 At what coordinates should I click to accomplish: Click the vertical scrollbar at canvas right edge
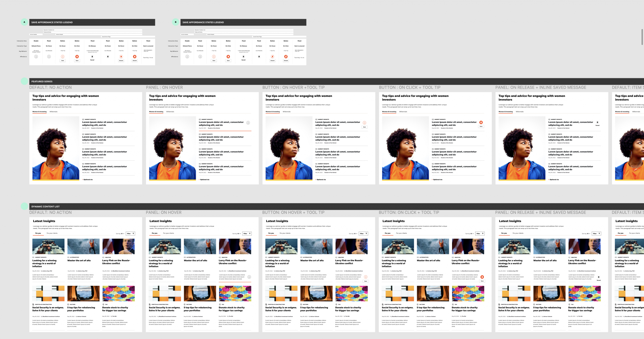click(x=642, y=37)
